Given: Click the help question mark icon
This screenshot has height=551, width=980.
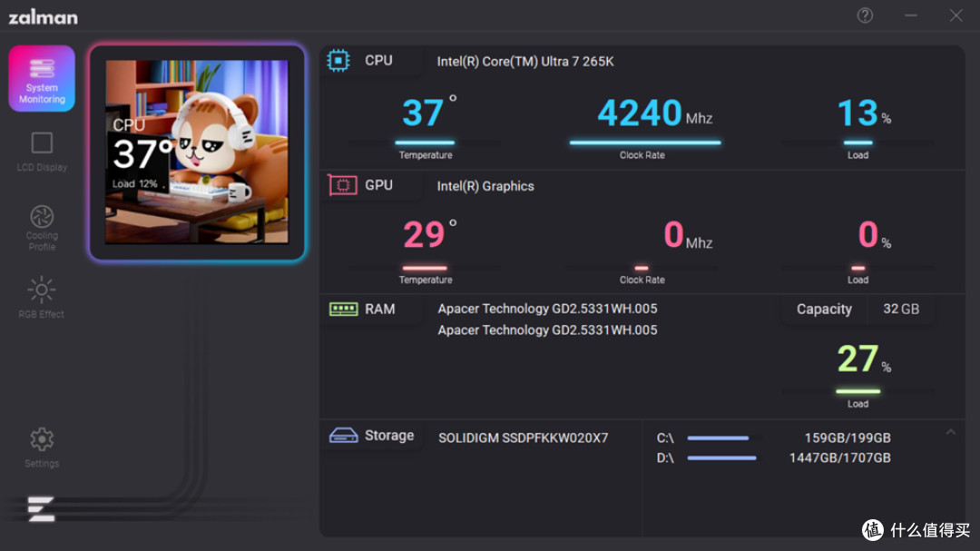Looking at the screenshot, I should pos(865,15).
